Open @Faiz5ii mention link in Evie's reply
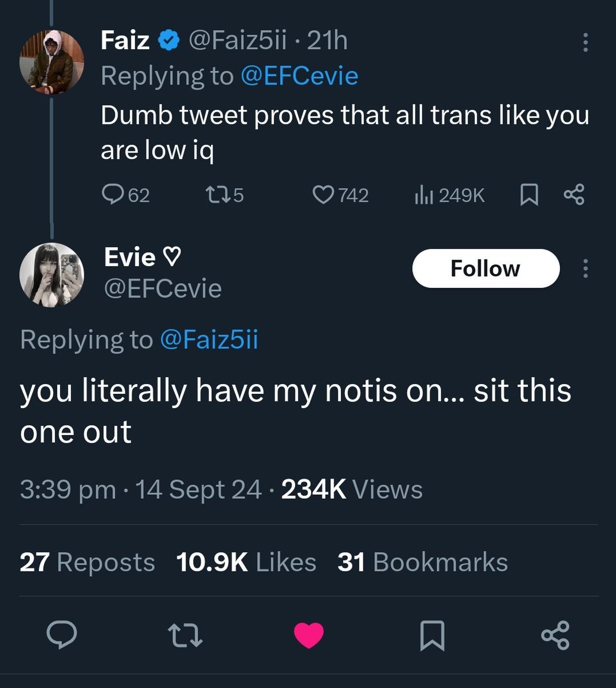The width and height of the screenshot is (616, 688). [x=209, y=339]
